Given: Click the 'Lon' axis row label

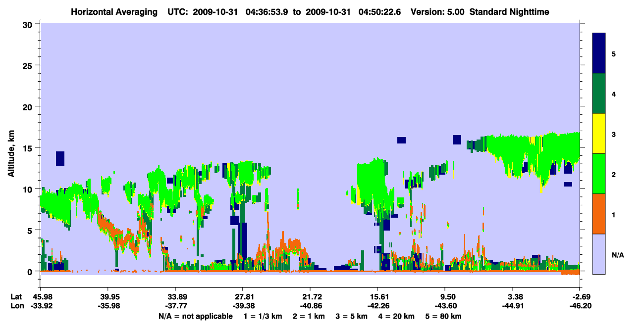Looking at the screenshot, I should [17, 306].
